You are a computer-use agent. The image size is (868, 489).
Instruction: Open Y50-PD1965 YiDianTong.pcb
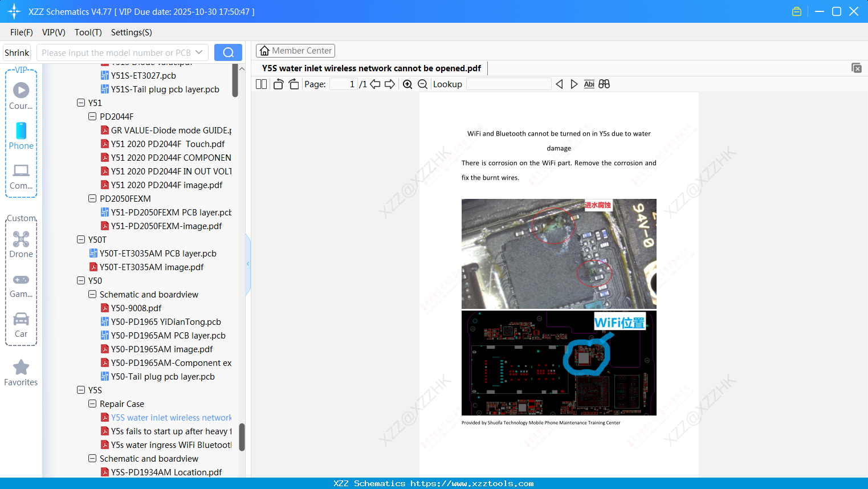click(x=166, y=321)
